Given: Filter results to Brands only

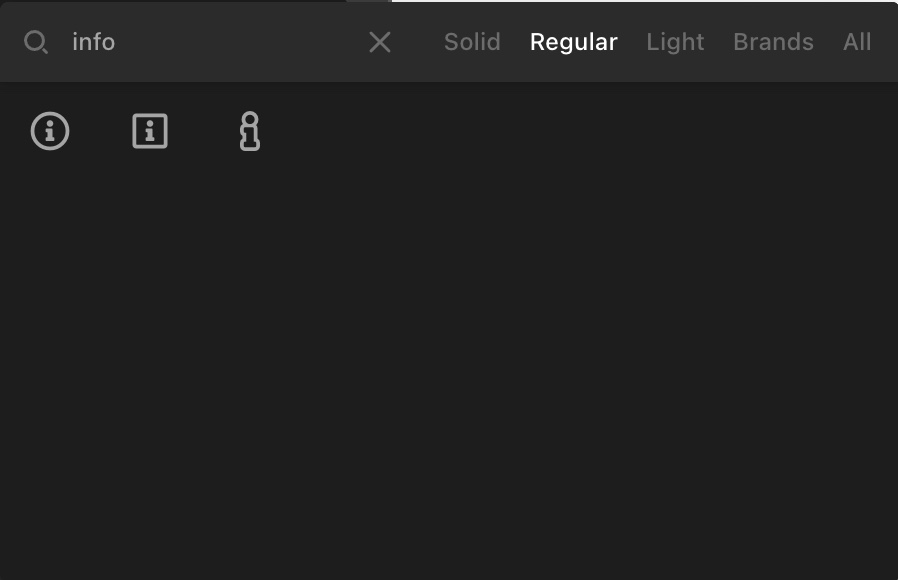Looking at the screenshot, I should (x=773, y=42).
